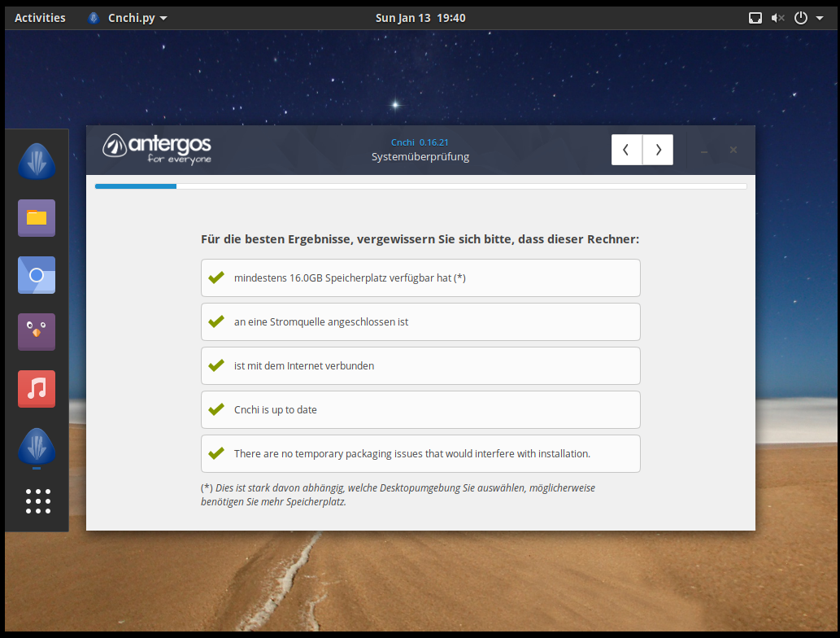Click the Internet verbunden checkmark

[x=216, y=365]
